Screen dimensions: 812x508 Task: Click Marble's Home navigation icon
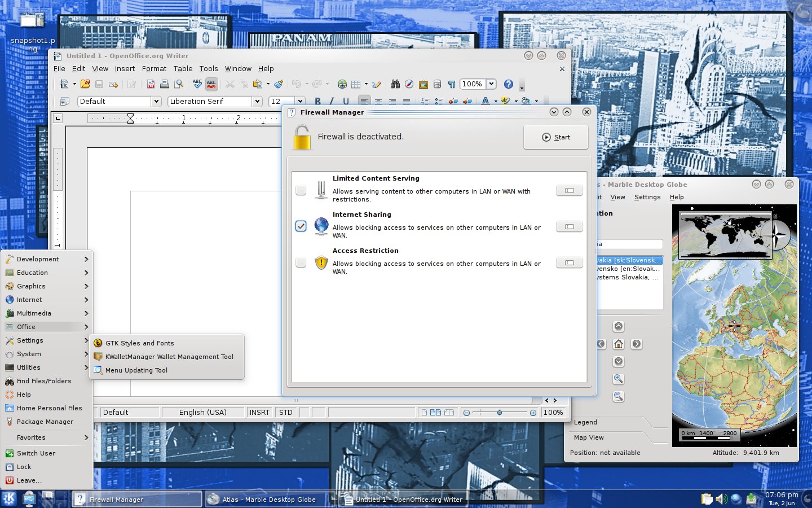tap(619, 344)
